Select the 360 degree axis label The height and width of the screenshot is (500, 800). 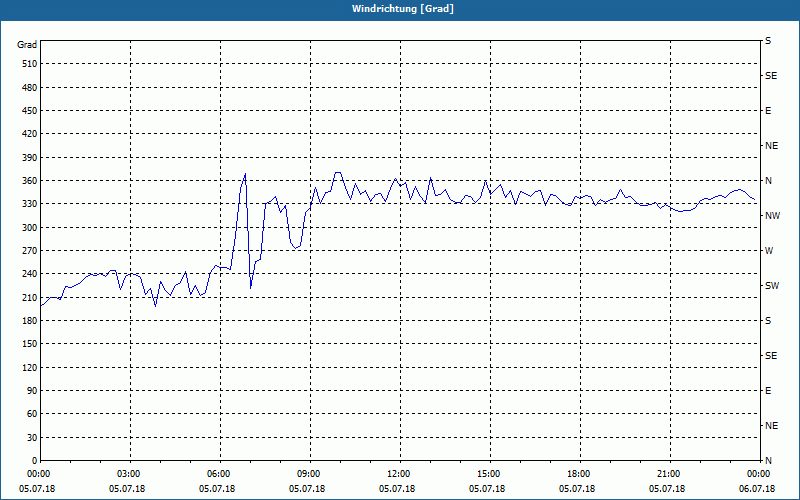pyautogui.click(x=30, y=181)
